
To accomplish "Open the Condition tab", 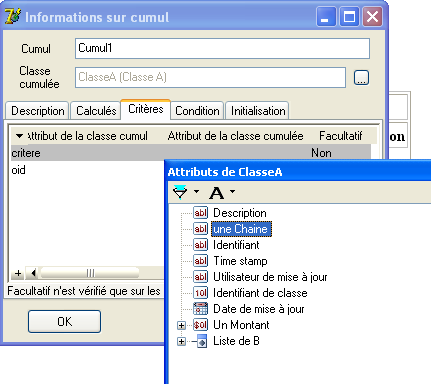I will pos(197,111).
